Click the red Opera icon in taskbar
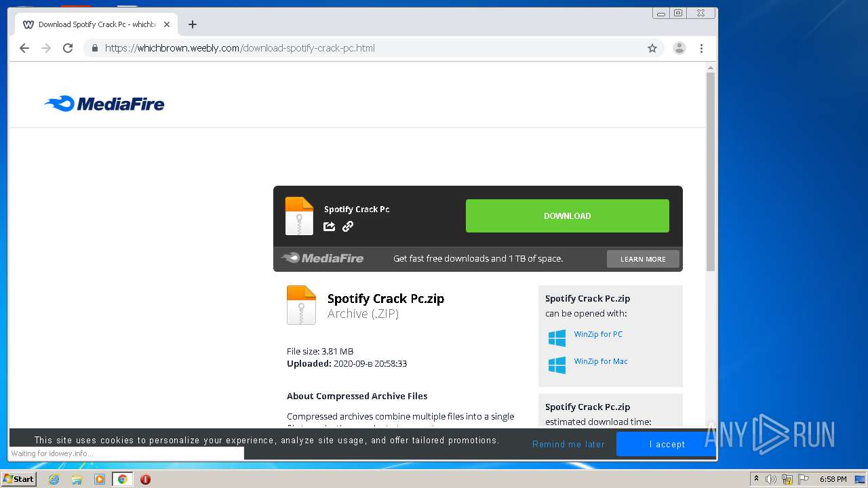Screen dimensions: 868x488 pyautogui.click(x=145, y=479)
